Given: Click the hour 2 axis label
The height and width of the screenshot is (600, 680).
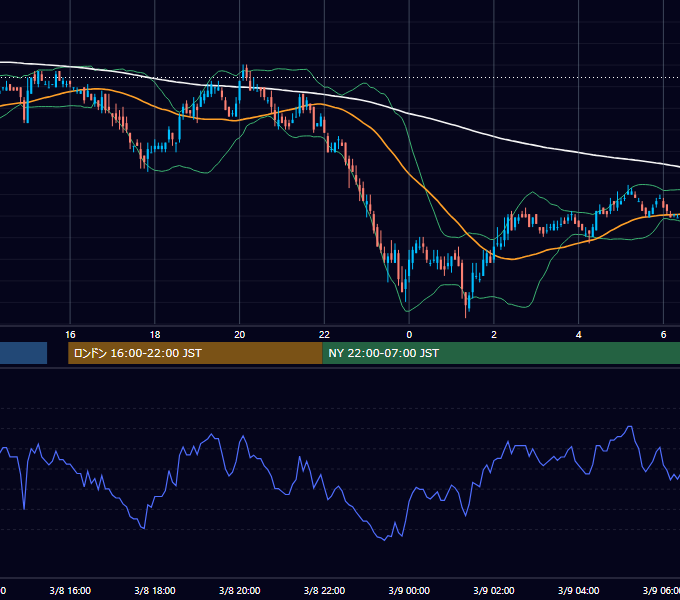Looking at the screenshot, I should click(494, 335).
